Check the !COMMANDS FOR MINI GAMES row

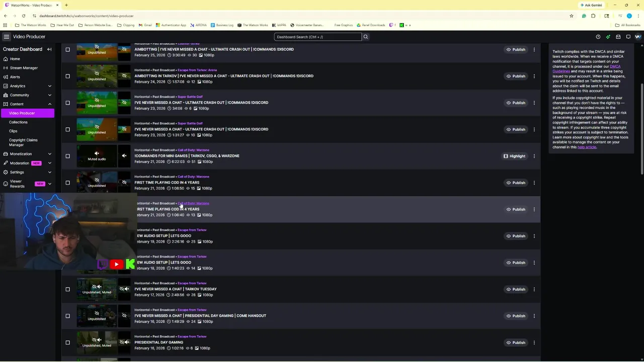coord(67,156)
